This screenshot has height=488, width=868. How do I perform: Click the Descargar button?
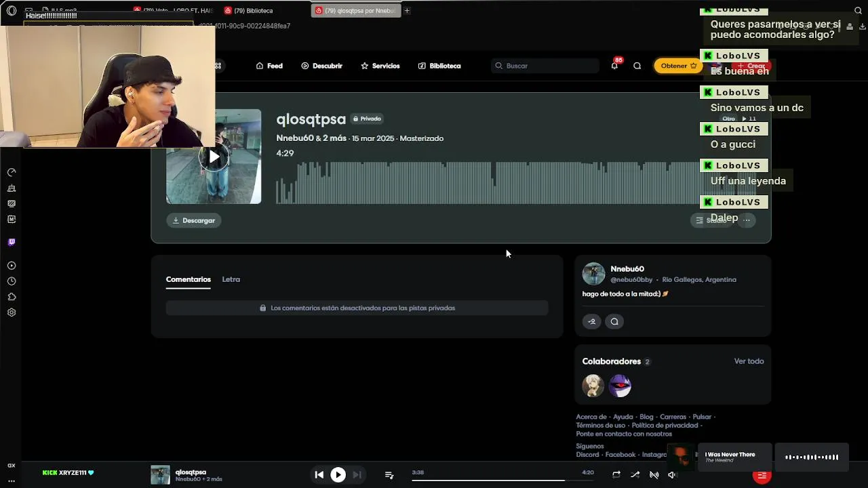click(x=194, y=220)
